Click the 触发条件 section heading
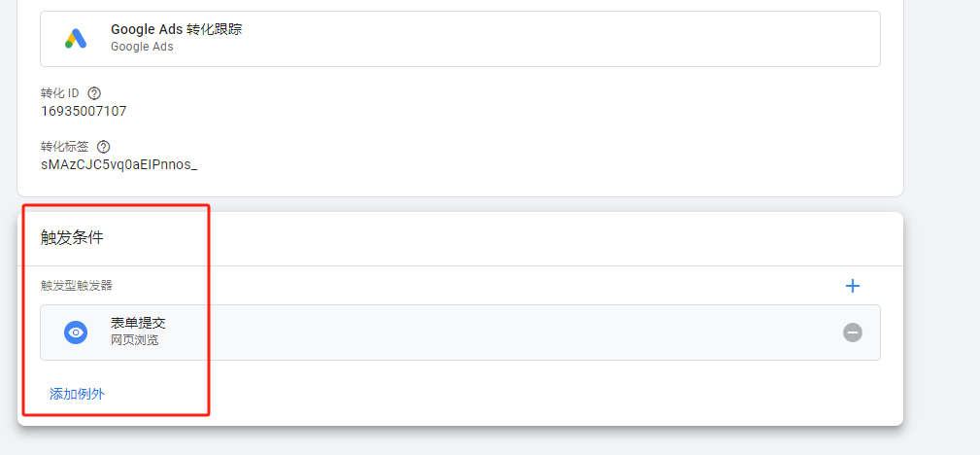 (x=72, y=237)
